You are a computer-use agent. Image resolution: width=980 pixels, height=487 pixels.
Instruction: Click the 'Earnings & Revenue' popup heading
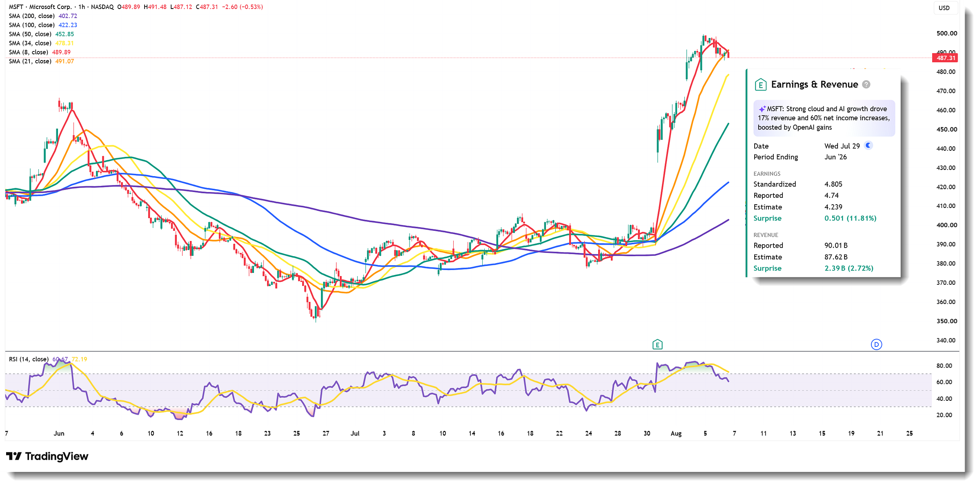(x=815, y=85)
